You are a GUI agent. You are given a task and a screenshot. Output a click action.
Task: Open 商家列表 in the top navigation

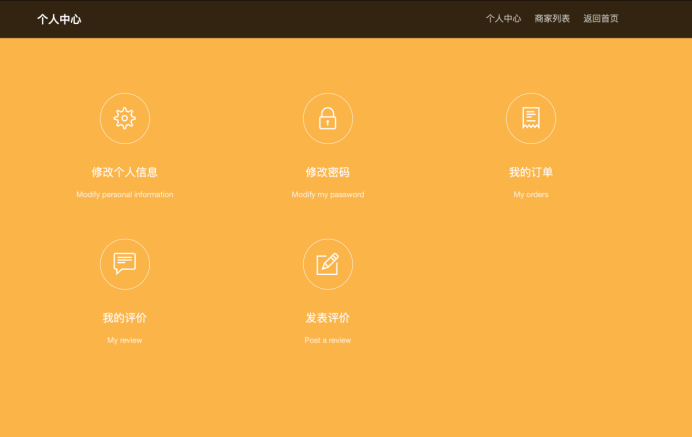click(552, 18)
